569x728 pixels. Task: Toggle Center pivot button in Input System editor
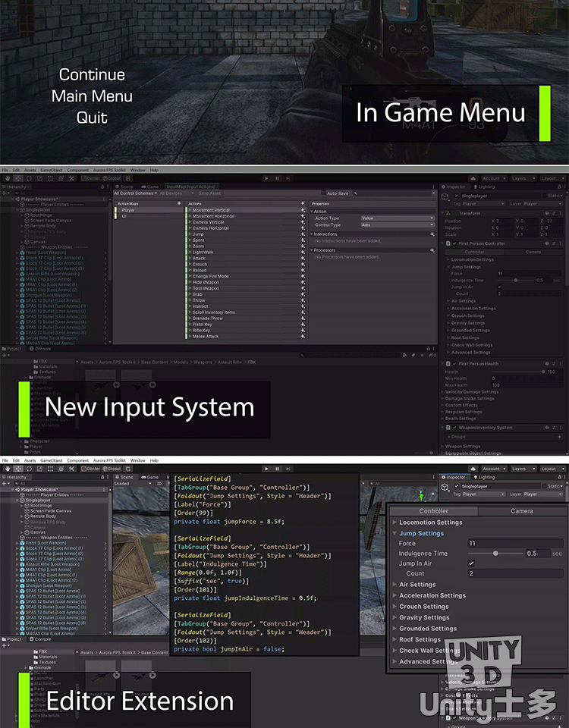[x=90, y=178]
